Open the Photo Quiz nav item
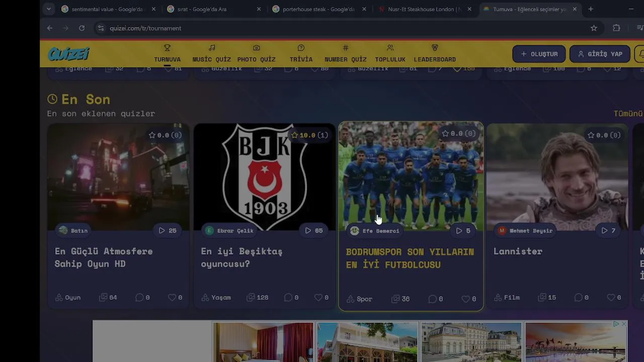Screen dimensions: 644x362 [256, 54]
